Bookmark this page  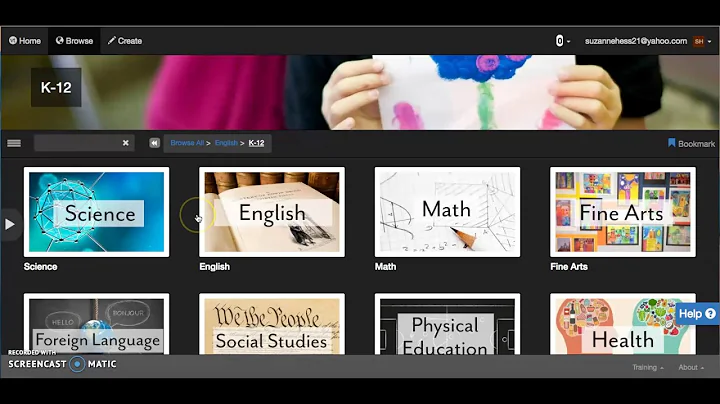click(x=691, y=144)
